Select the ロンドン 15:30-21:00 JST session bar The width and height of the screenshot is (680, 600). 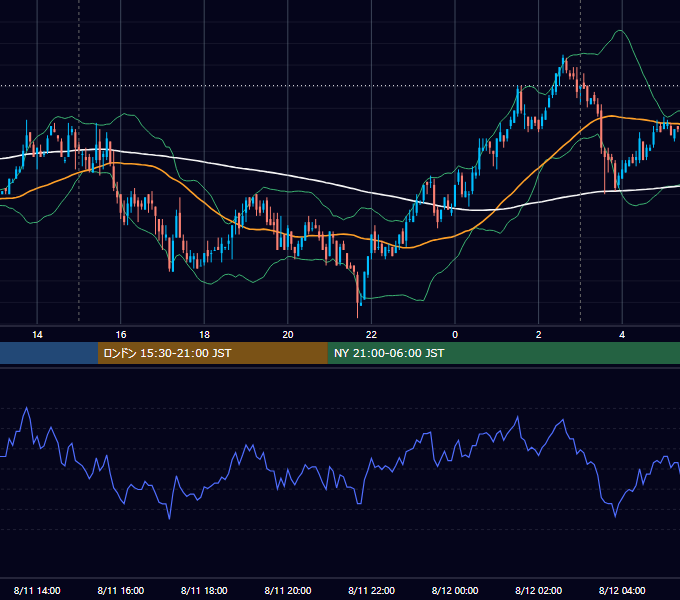pos(212,353)
